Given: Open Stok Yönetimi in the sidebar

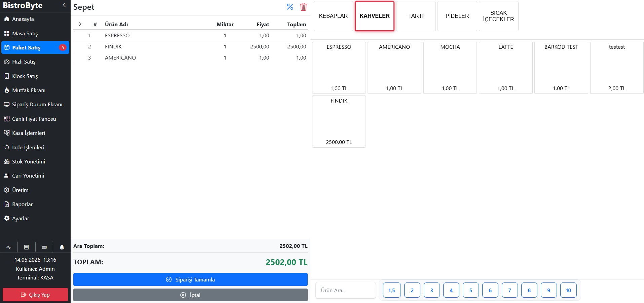Looking at the screenshot, I should tap(35, 161).
